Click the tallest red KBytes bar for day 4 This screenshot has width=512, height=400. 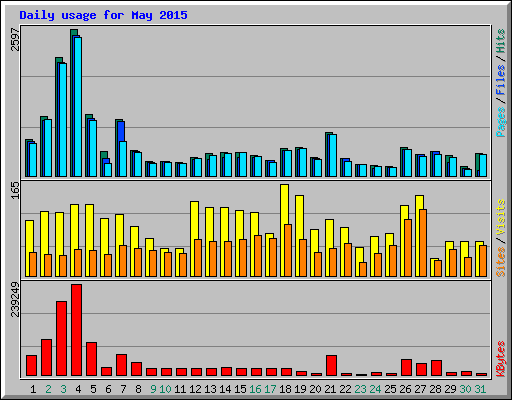76,330
